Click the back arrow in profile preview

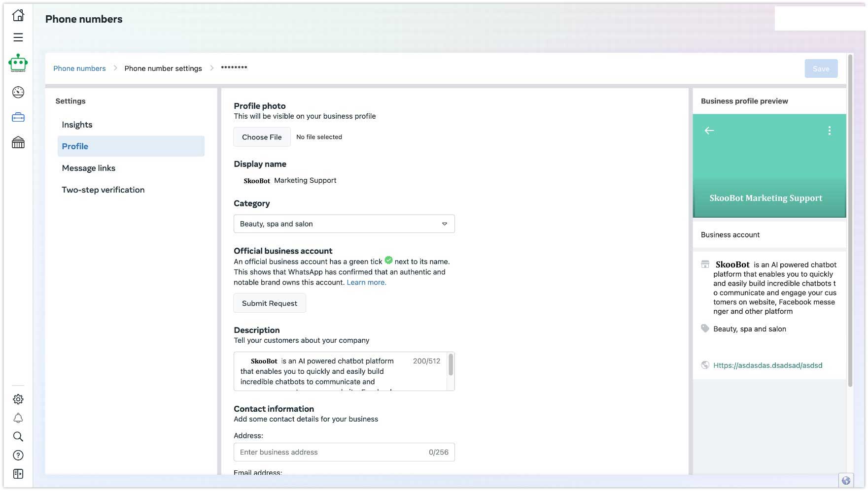709,131
